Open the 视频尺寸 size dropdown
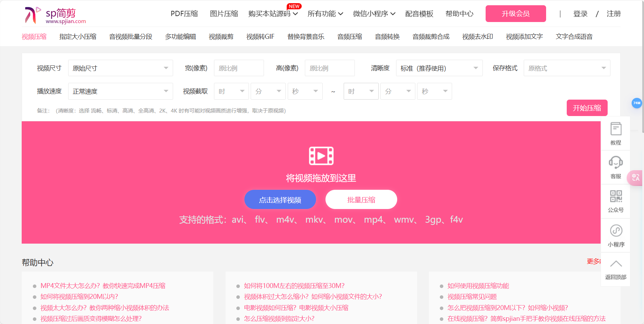This screenshot has width=644, height=324. tap(120, 68)
